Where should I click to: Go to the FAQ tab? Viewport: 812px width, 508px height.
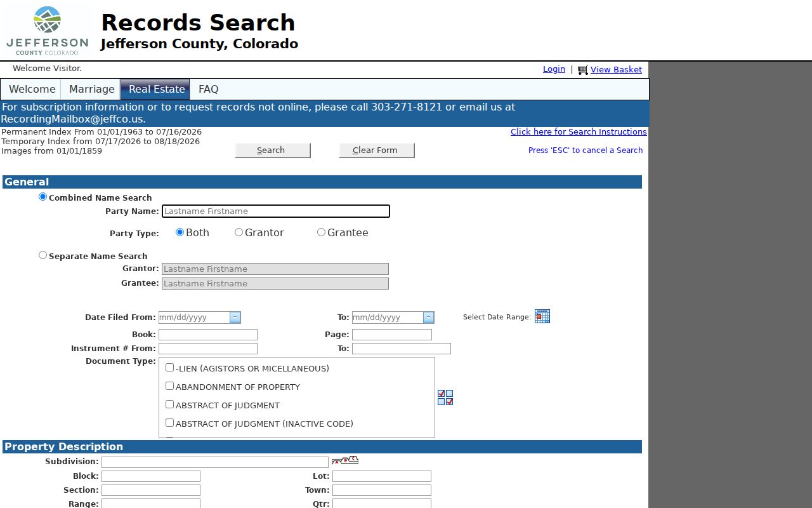pyautogui.click(x=208, y=90)
